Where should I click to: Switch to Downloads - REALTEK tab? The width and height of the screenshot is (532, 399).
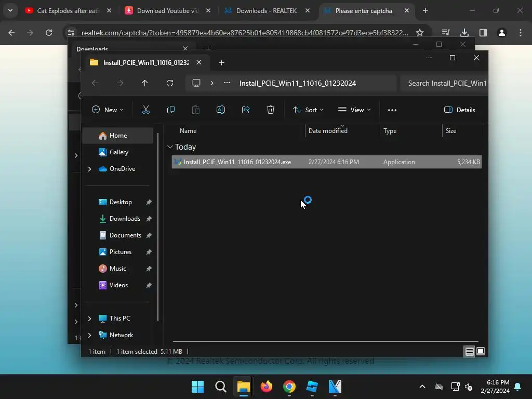tap(267, 11)
